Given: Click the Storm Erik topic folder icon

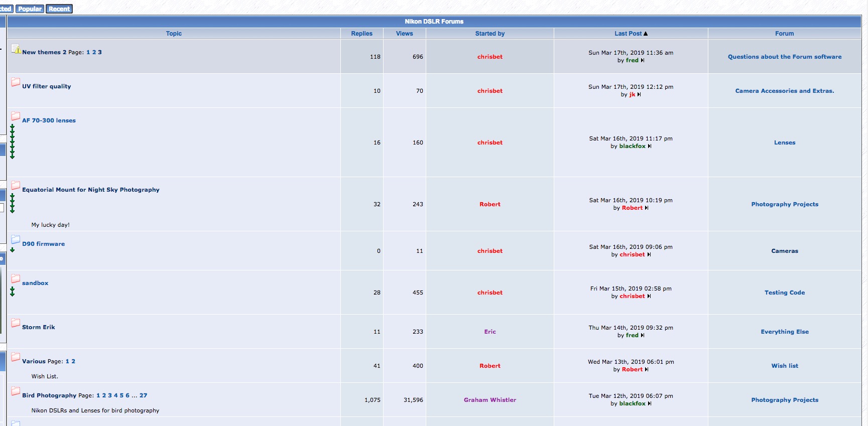Looking at the screenshot, I should [16, 323].
